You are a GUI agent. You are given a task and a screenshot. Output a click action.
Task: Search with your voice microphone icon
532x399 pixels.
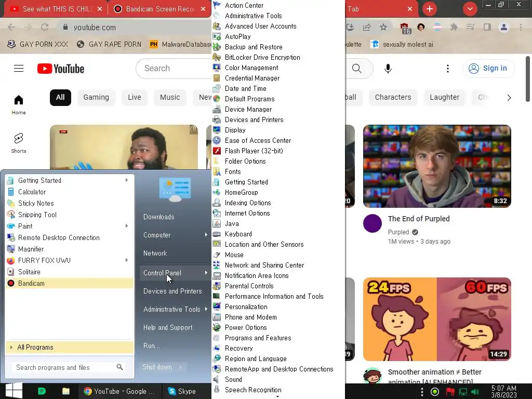388,69
